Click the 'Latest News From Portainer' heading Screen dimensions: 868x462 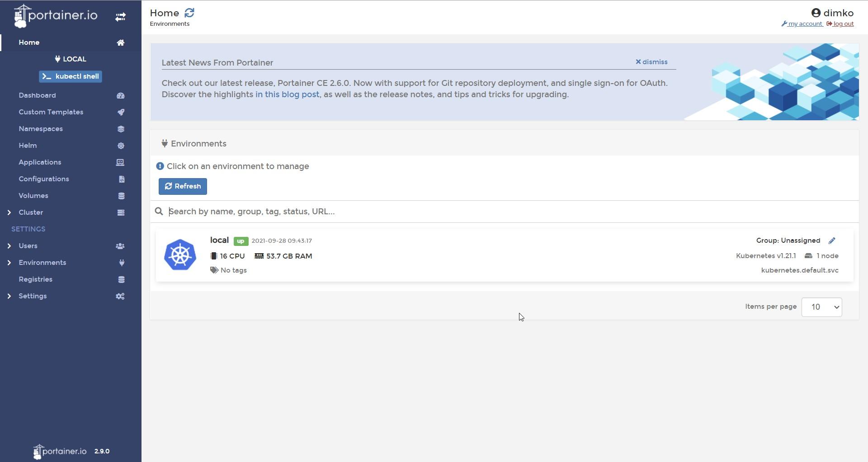(217, 63)
